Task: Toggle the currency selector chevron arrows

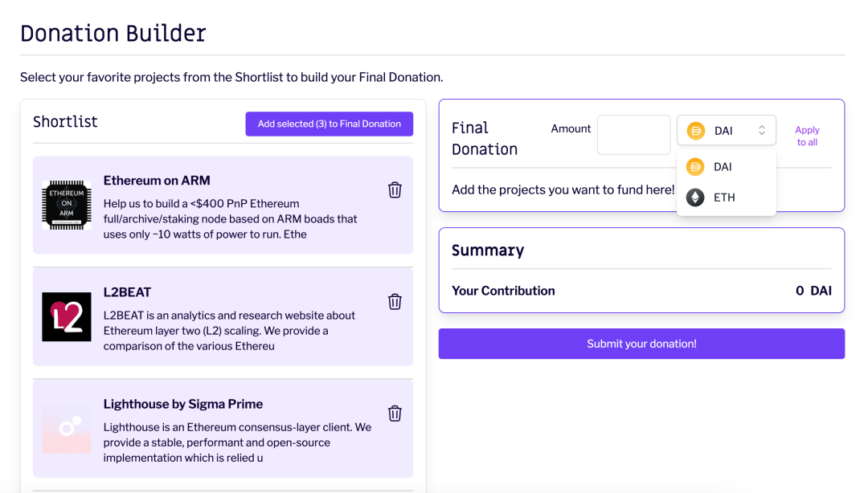Action: pyautogui.click(x=762, y=130)
